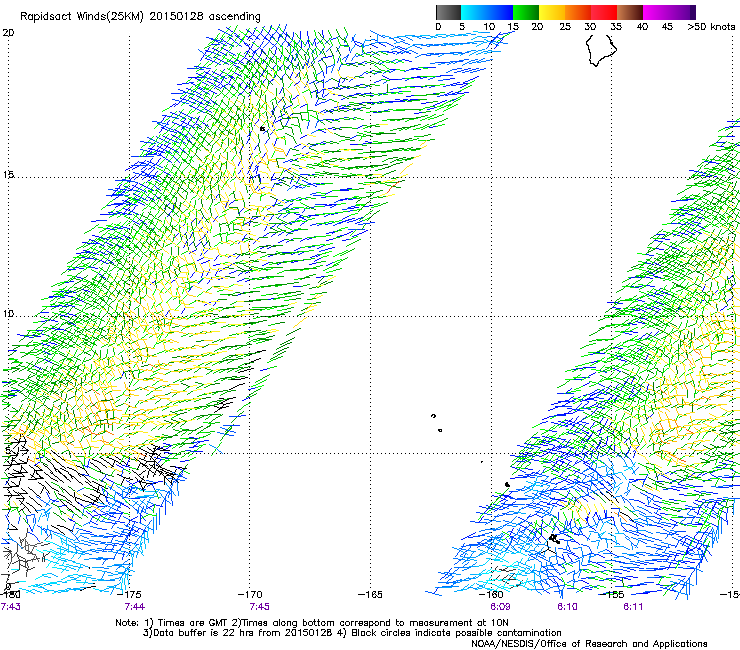Click the latitude '10' axis label on the left

click(8, 314)
